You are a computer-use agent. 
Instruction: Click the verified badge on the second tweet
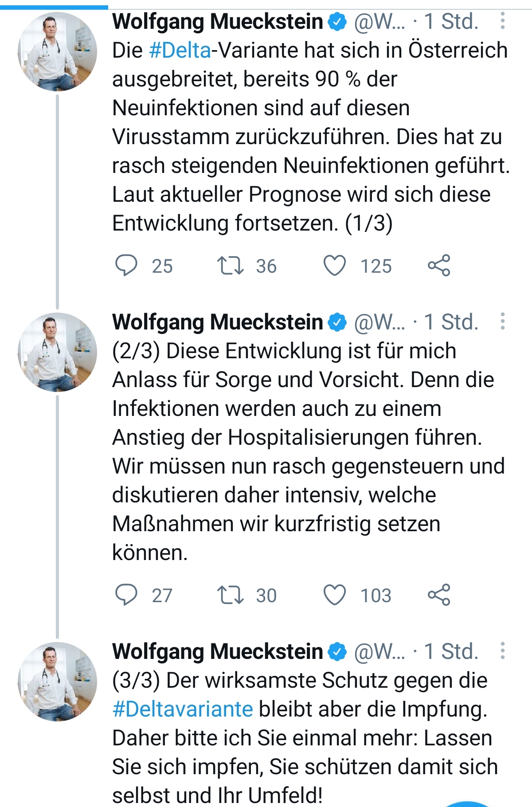pos(337,322)
